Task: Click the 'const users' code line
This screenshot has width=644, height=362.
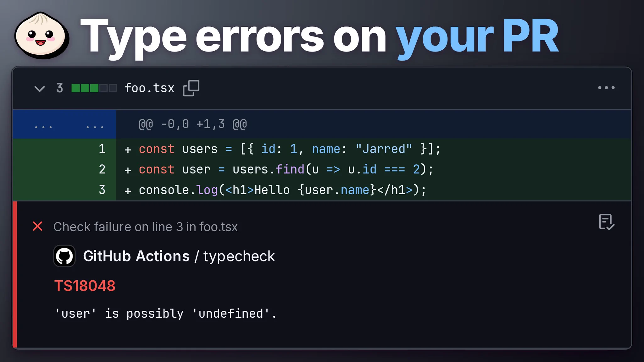Action: (x=289, y=149)
